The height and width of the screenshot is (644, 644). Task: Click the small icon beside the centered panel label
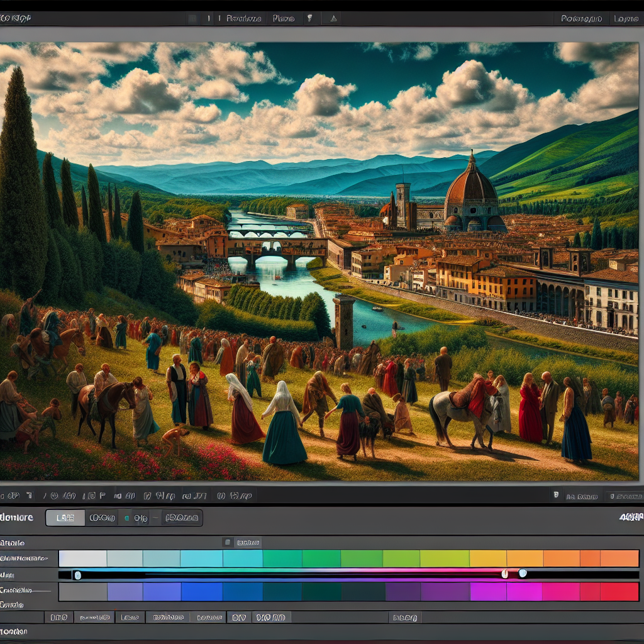[228, 542]
